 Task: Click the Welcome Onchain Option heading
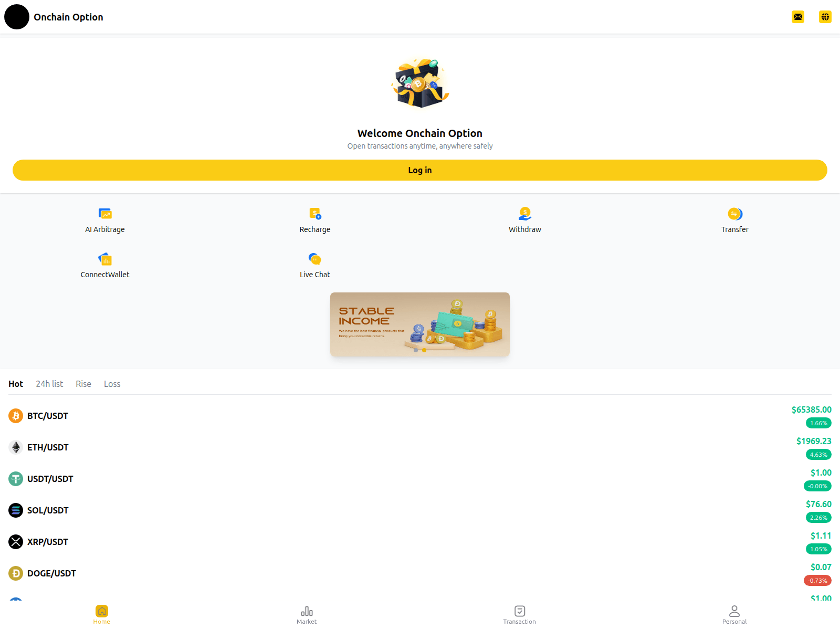(x=420, y=133)
